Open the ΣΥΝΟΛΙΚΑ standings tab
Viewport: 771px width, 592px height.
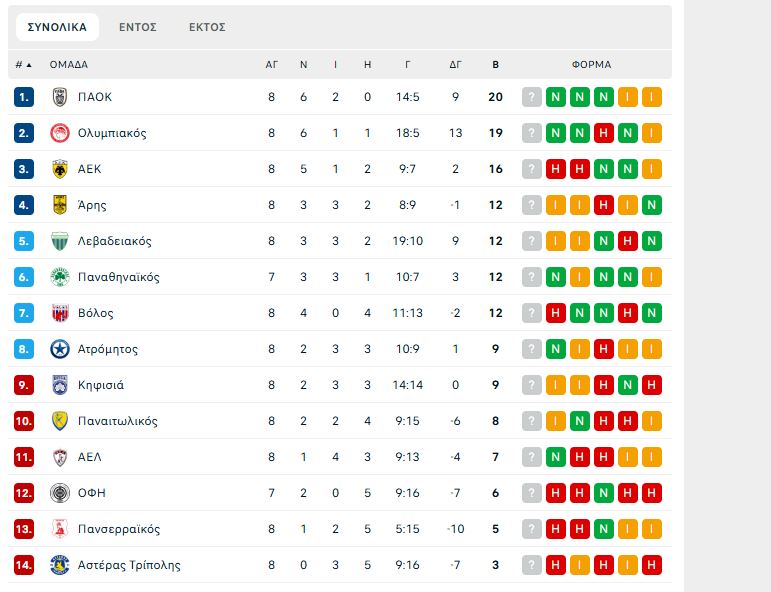click(x=57, y=27)
